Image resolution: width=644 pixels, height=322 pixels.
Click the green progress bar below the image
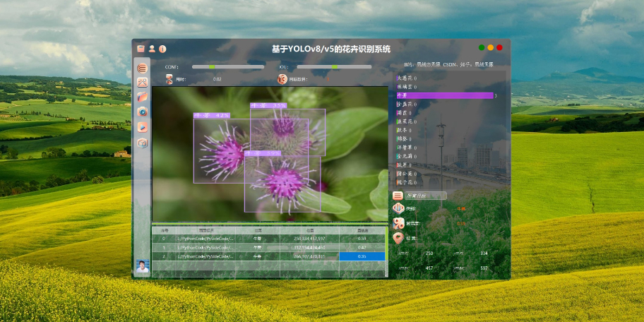pyautogui.click(x=270, y=224)
